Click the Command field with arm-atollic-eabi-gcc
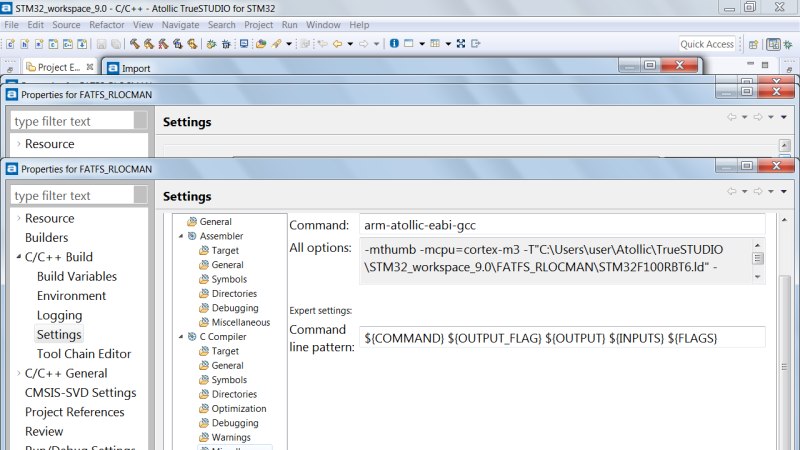 (x=562, y=225)
